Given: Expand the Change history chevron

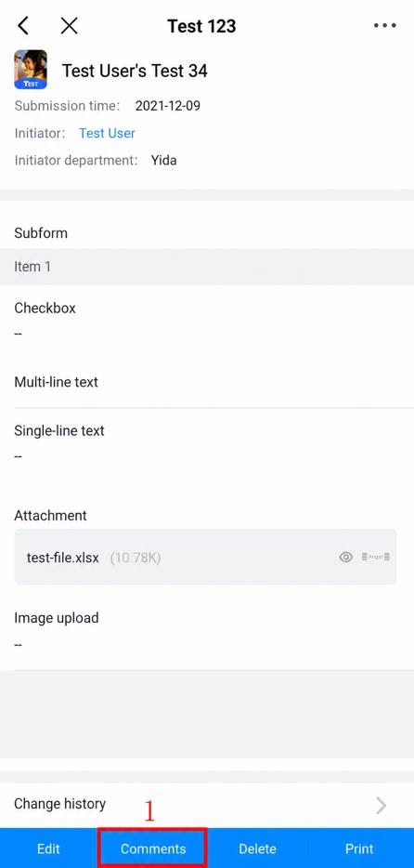Looking at the screenshot, I should [x=381, y=806].
